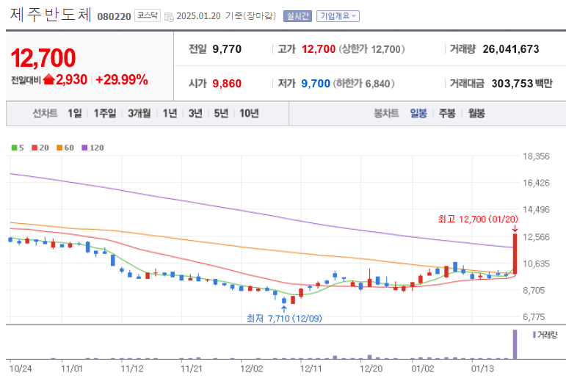This screenshot has height=392, width=566.
Task: Select the 1주일 line chart period
Action: (105, 113)
